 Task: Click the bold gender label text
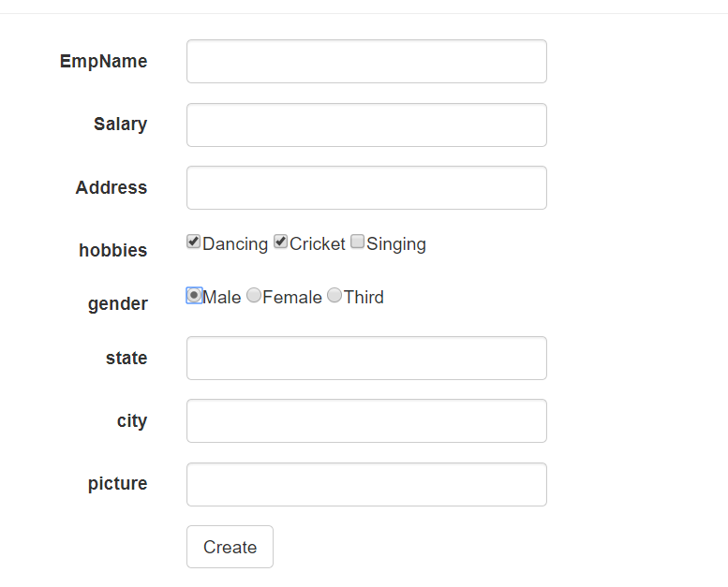pos(117,304)
